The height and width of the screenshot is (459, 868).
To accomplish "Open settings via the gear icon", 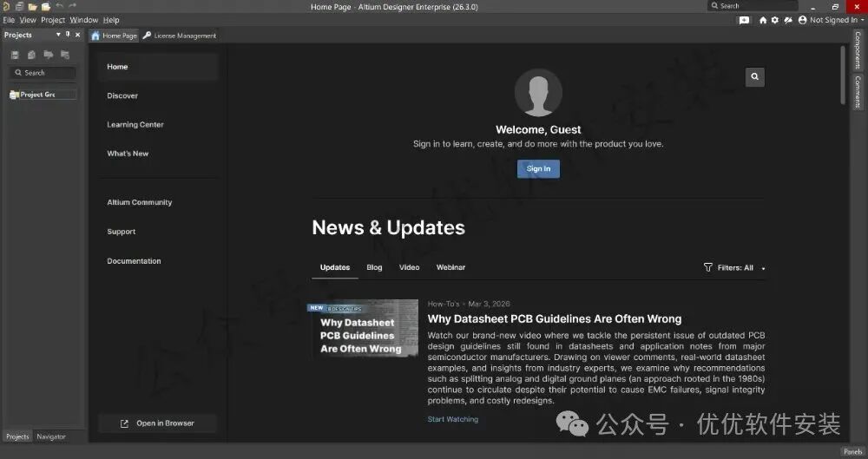I will pyautogui.click(x=775, y=20).
